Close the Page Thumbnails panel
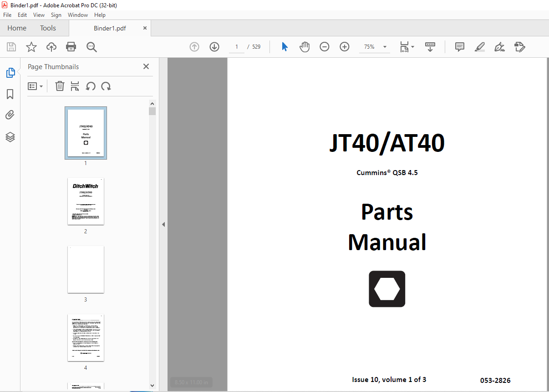Viewport: 549px width, 392px height. 146,66
